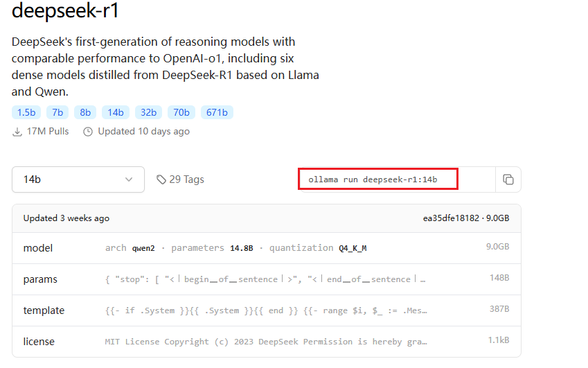588x368 pixels.
Task: Click the tags label icon
Action: coord(161,179)
